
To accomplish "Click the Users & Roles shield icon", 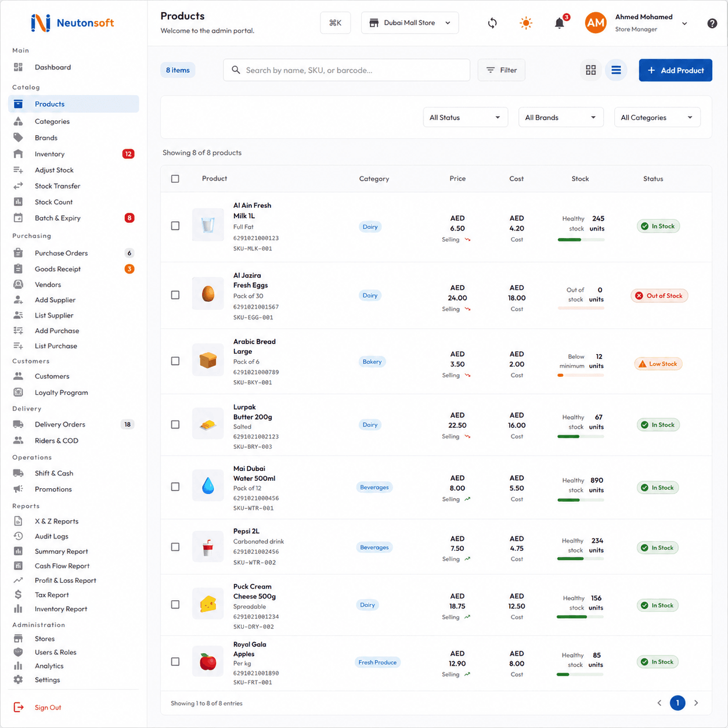I will click(x=19, y=652).
